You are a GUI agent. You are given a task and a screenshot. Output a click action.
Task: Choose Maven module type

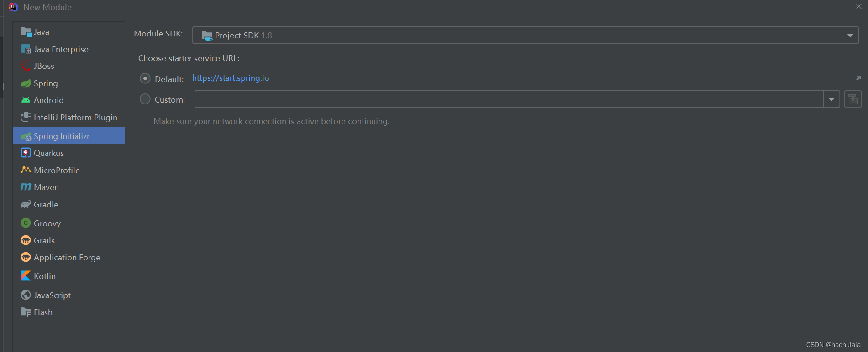[x=68, y=187]
